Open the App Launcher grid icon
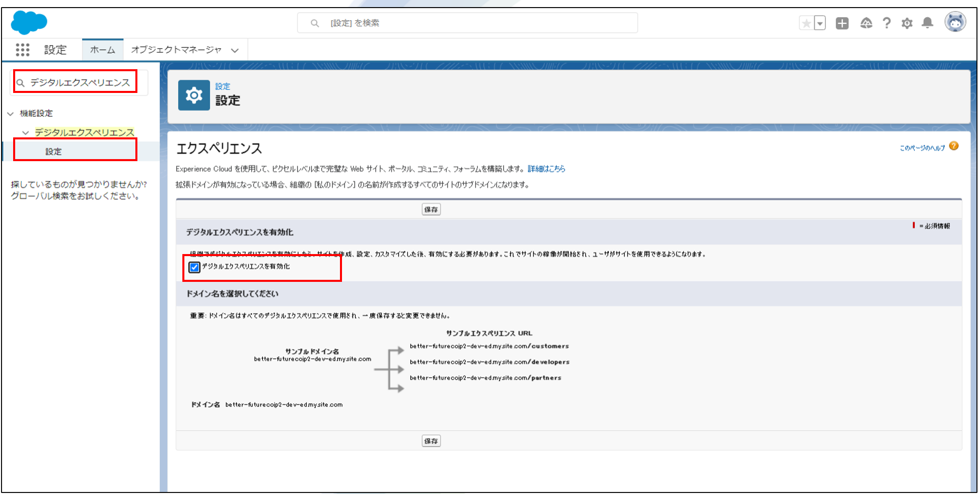This screenshot has width=980, height=494. point(22,50)
